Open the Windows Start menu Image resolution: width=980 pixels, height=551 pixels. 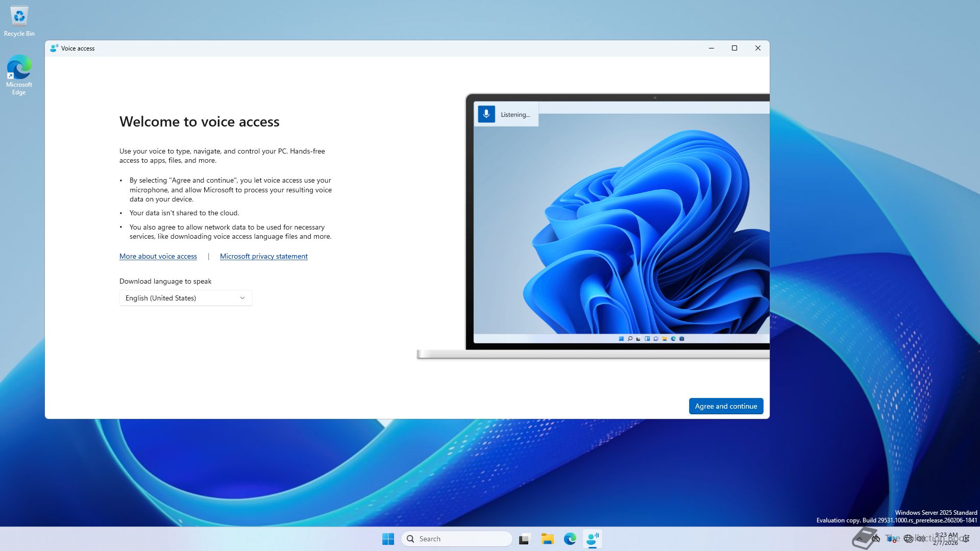tap(388, 539)
